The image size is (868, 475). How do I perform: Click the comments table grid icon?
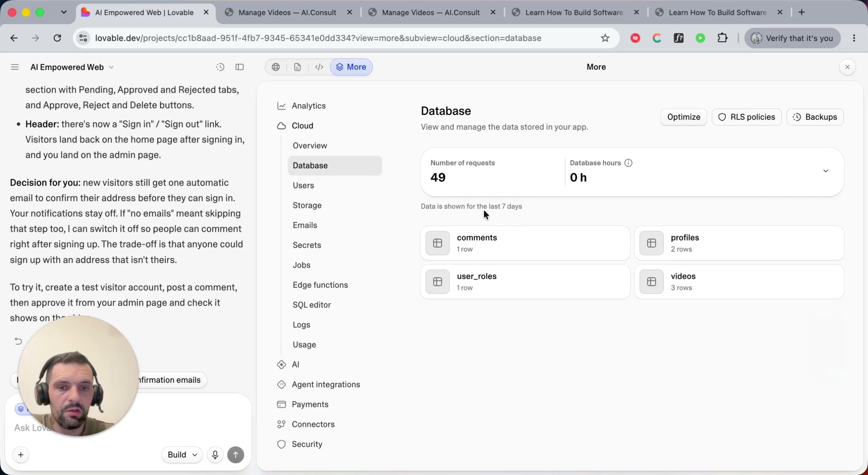437,243
